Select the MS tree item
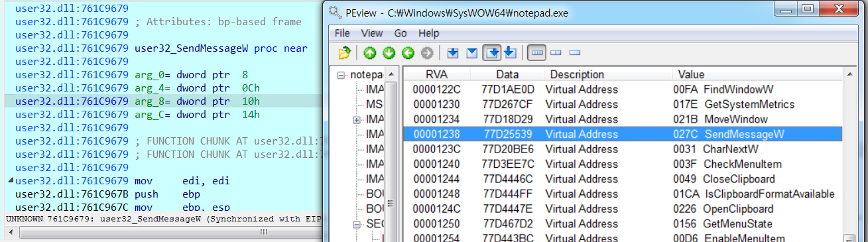This screenshot has width=868, height=242. [x=375, y=105]
